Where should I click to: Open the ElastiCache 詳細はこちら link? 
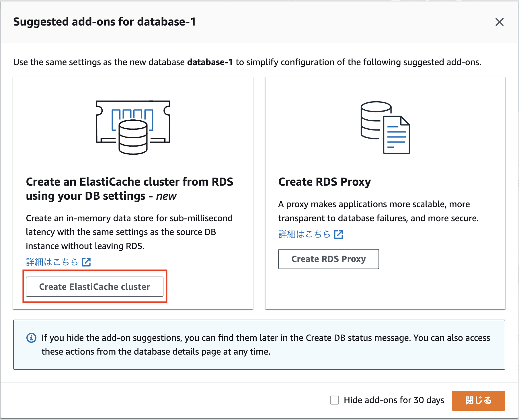pos(52,261)
